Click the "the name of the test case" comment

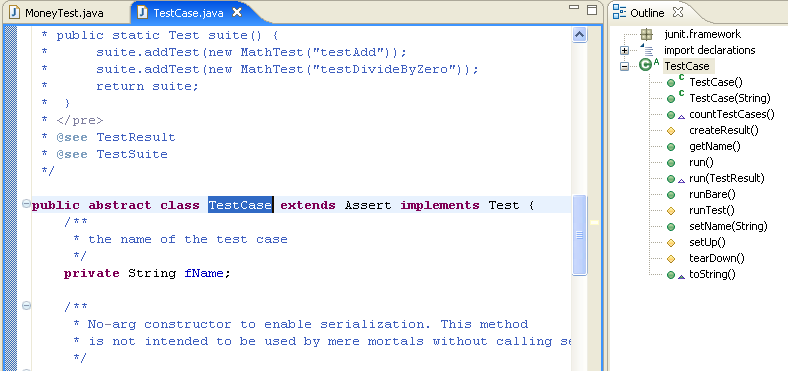[x=187, y=239]
